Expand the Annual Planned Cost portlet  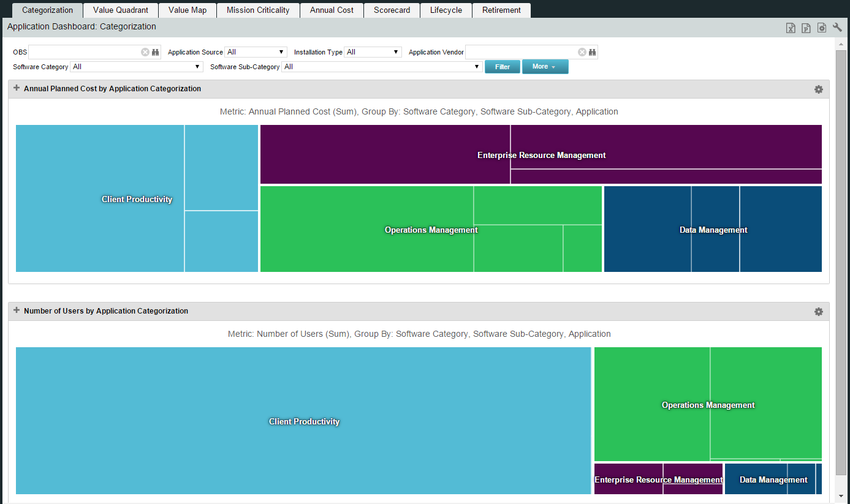tap(17, 88)
